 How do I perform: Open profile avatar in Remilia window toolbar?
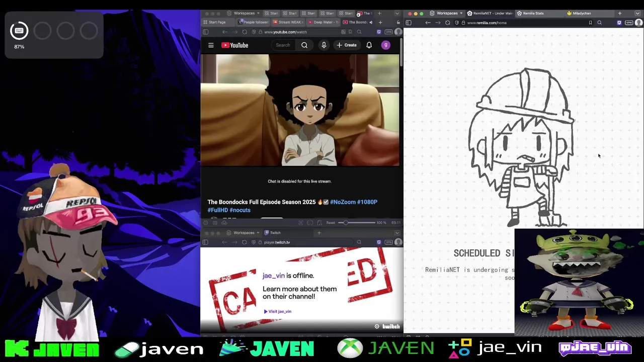(x=639, y=23)
